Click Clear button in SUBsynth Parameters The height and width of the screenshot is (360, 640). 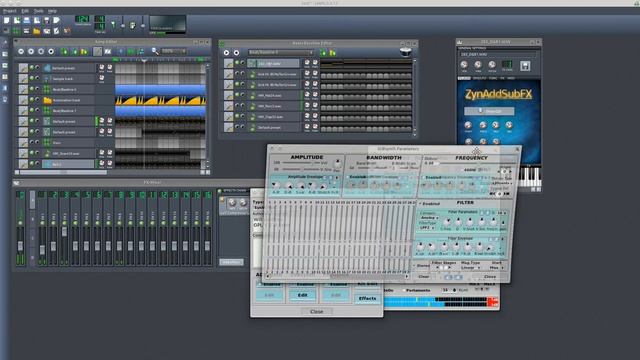pos(423,277)
